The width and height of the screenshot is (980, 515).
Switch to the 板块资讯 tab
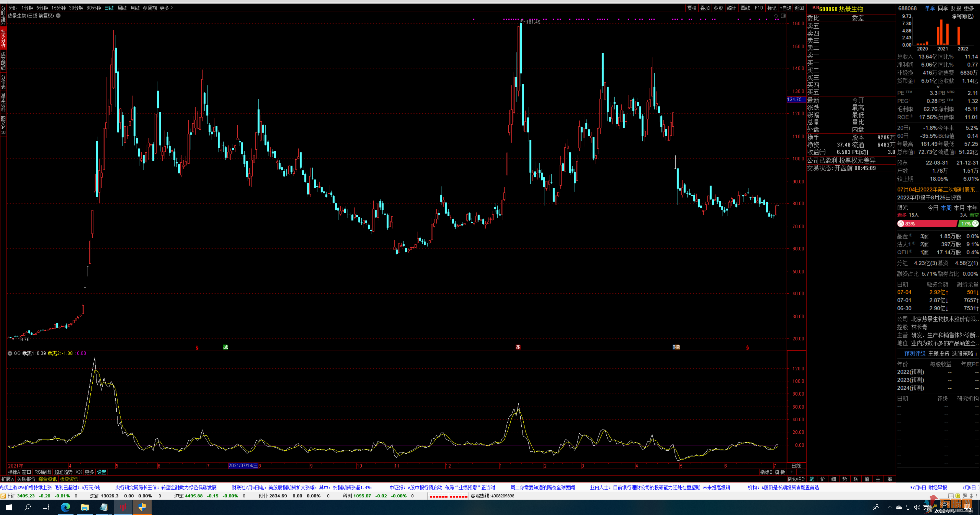[x=69, y=479]
